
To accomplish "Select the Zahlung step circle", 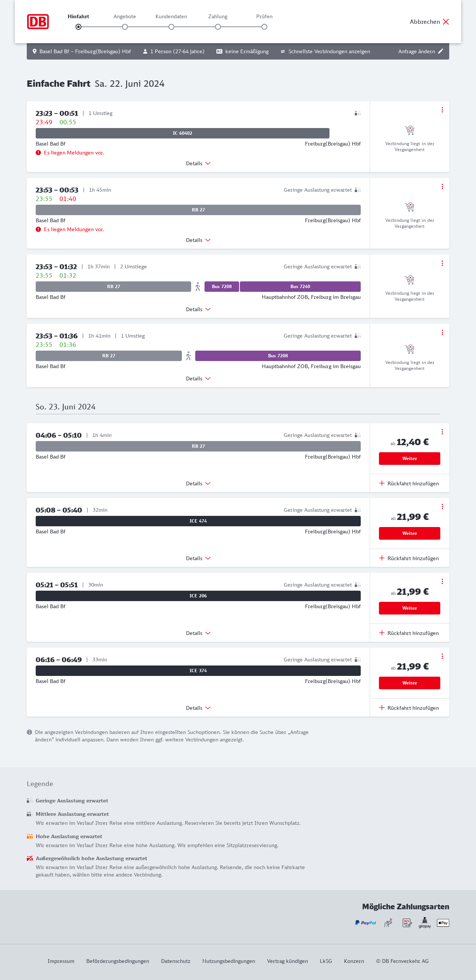I will coord(218,27).
